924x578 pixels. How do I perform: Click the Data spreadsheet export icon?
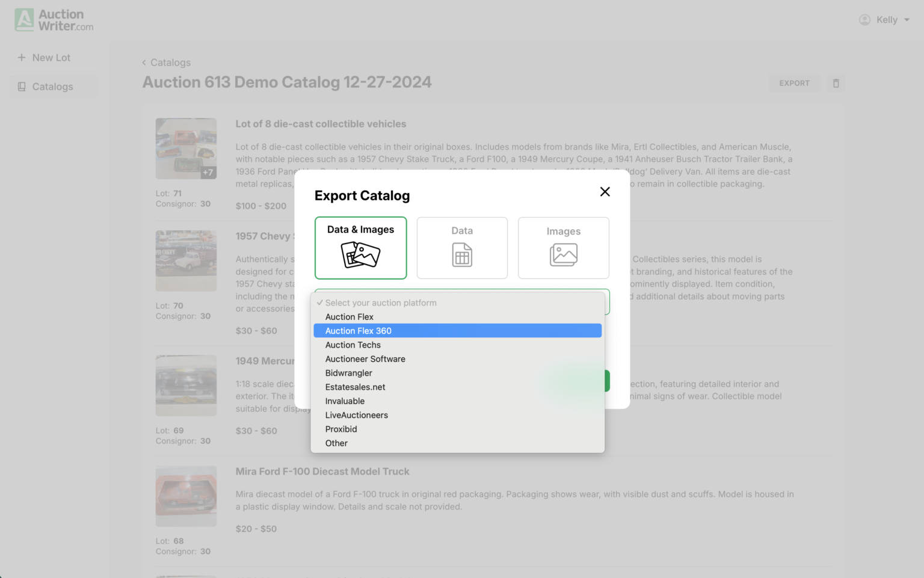point(461,254)
